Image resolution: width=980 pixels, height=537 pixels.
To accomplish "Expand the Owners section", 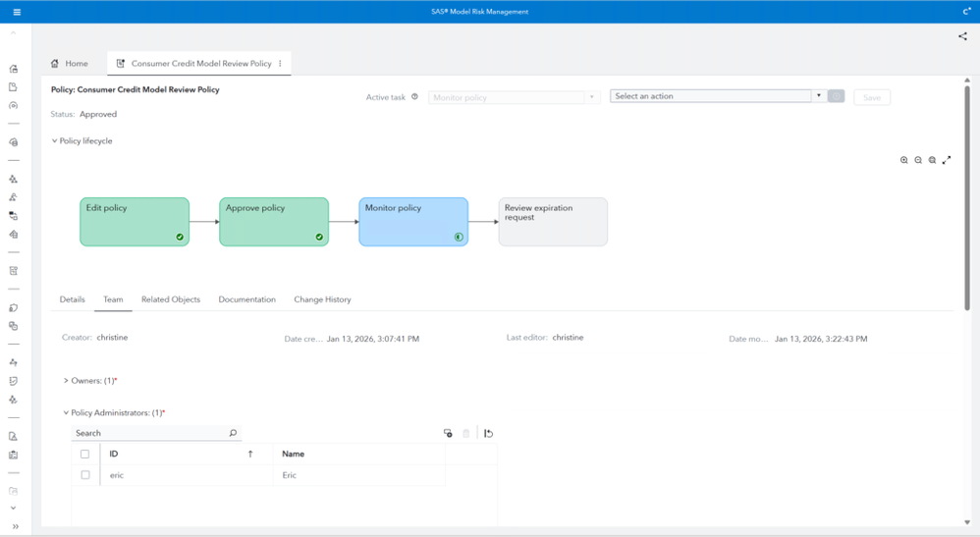I will pos(66,380).
